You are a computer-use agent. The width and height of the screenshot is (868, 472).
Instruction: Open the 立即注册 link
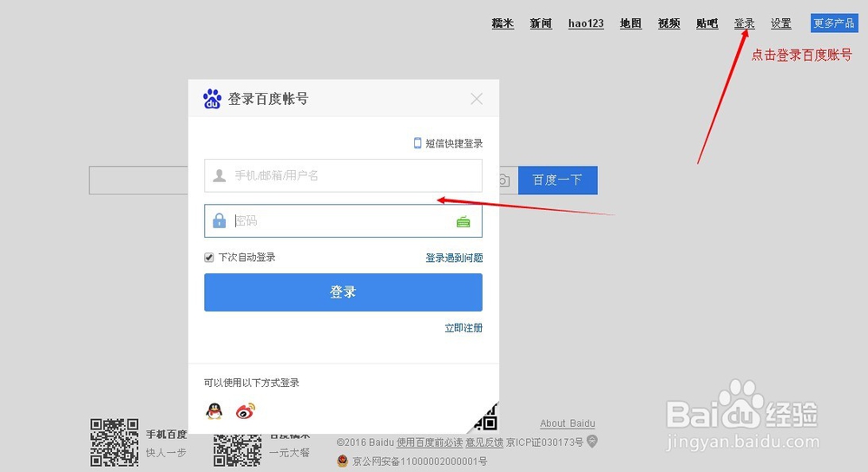[x=464, y=328]
